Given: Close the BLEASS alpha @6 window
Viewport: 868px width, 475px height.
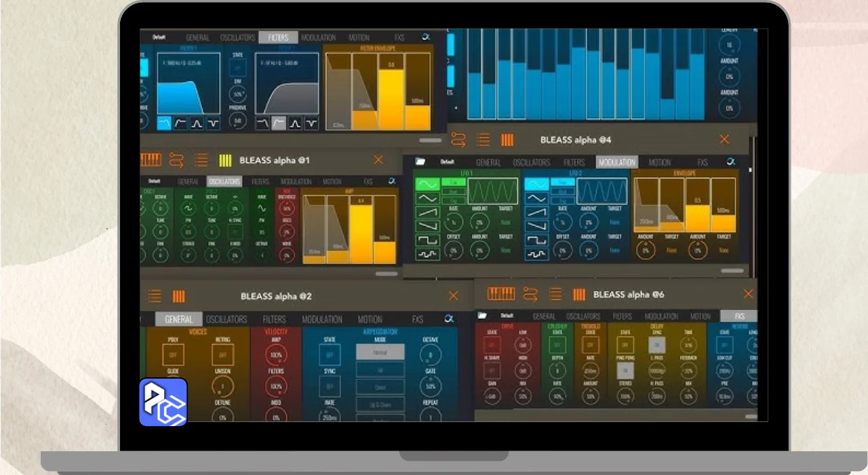Looking at the screenshot, I should tap(748, 294).
